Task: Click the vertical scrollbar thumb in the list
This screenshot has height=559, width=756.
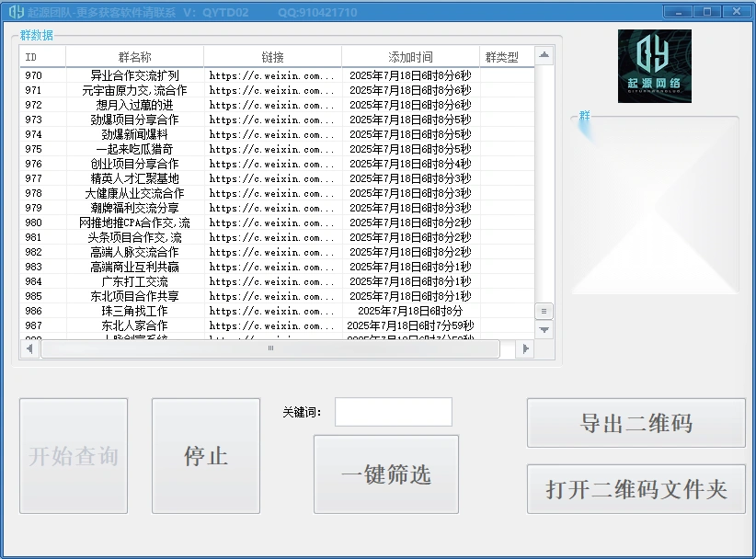Action: [x=544, y=311]
